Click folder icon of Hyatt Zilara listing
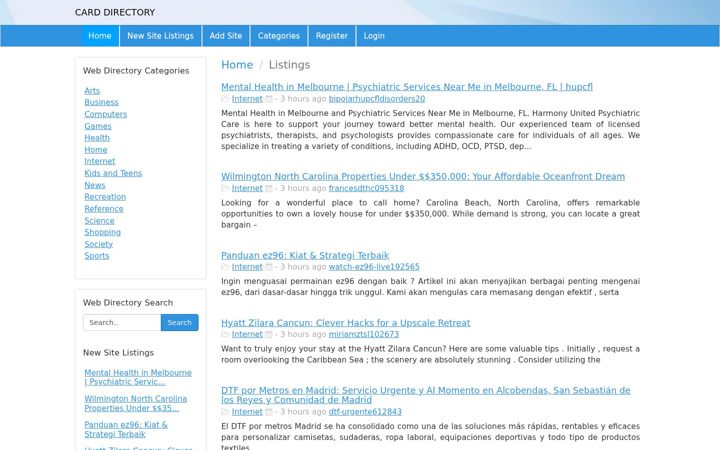Image resolution: width=720 pixels, height=450 pixels. coord(225,334)
